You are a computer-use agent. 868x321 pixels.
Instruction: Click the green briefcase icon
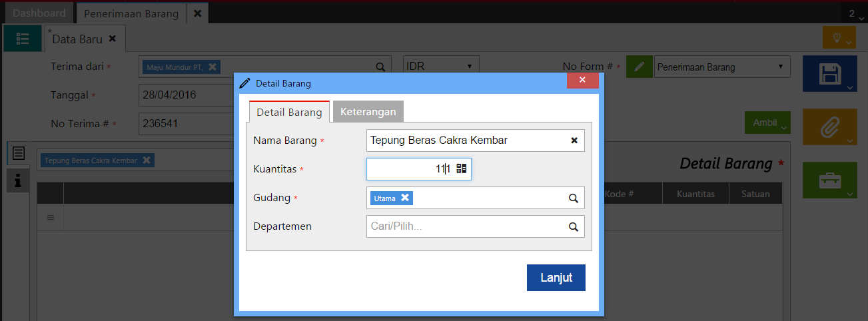coord(829,180)
